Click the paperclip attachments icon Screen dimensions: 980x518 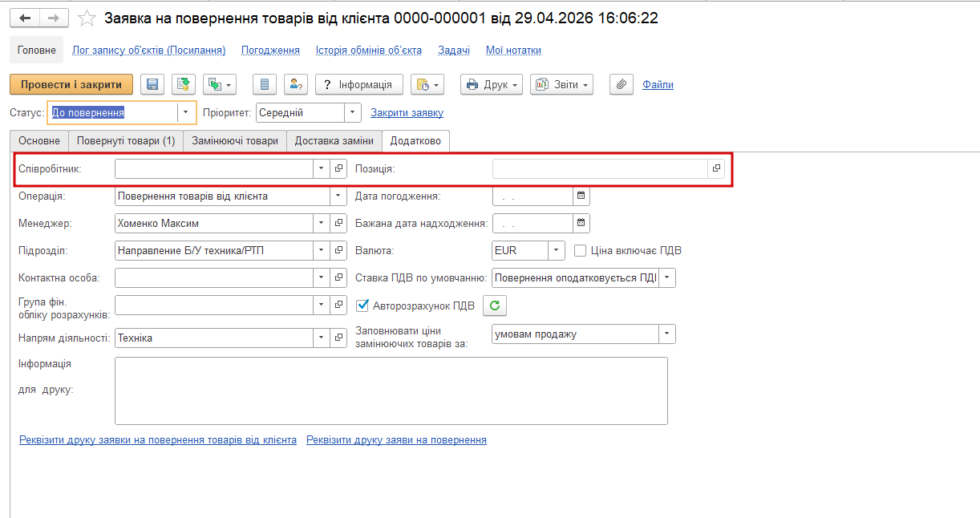pos(622,84)
